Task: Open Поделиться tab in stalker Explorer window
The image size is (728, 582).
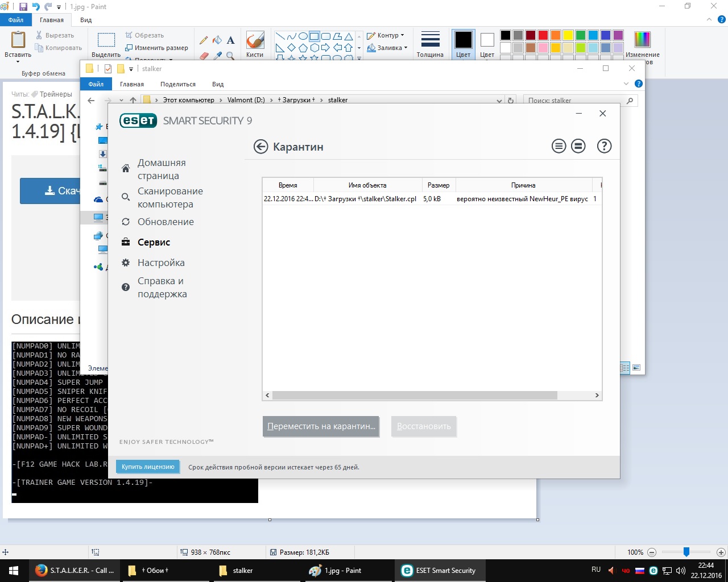Action: 178,84
